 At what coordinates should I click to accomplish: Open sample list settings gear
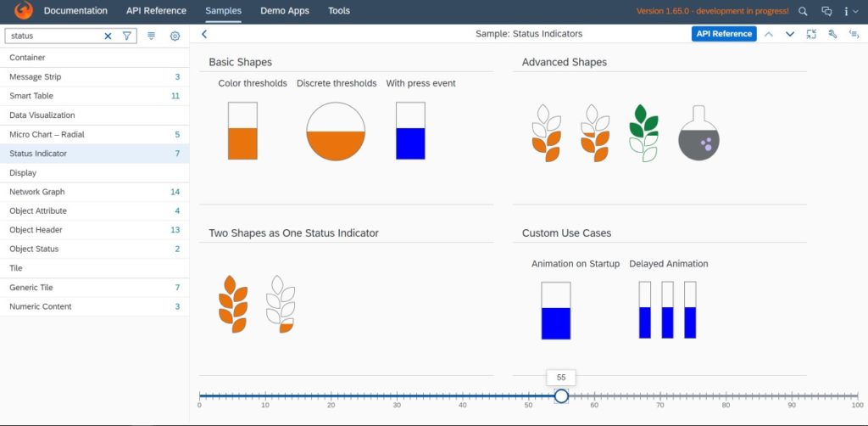(175, 36)
